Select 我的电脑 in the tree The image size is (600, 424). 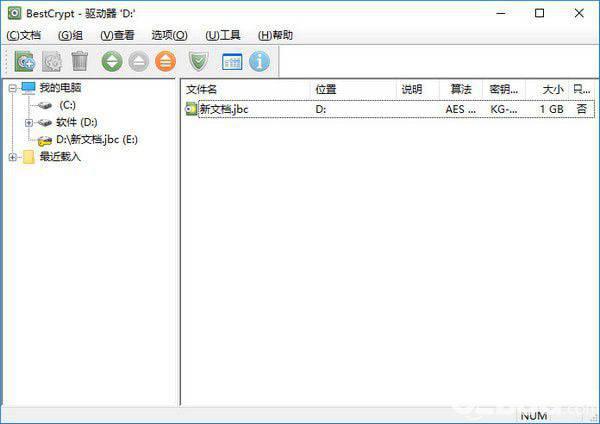(60, 88)
